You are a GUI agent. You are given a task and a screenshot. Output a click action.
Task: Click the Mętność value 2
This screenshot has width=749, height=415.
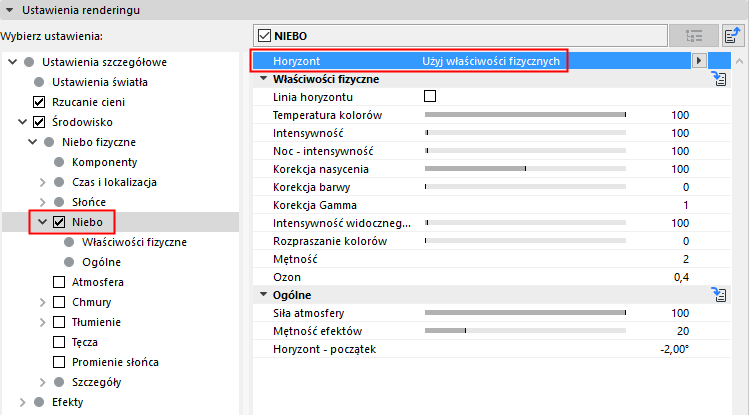685,259
